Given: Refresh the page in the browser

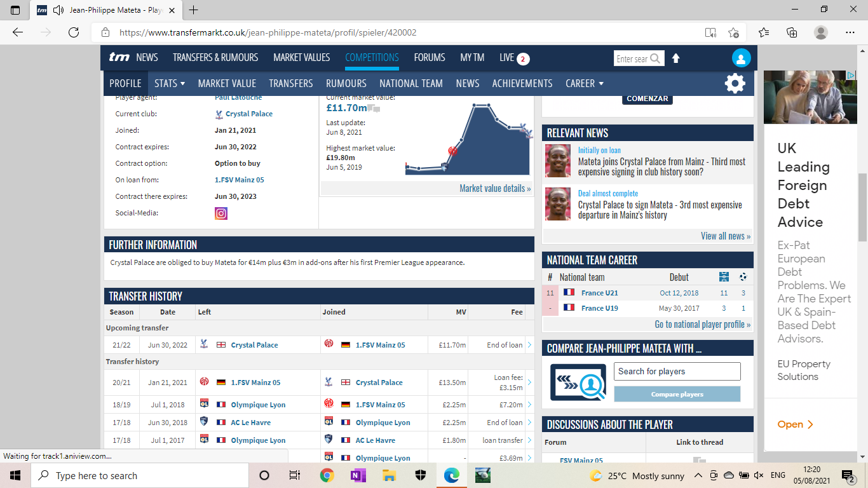Looking at the screenshot, I should tap(74, 32).
